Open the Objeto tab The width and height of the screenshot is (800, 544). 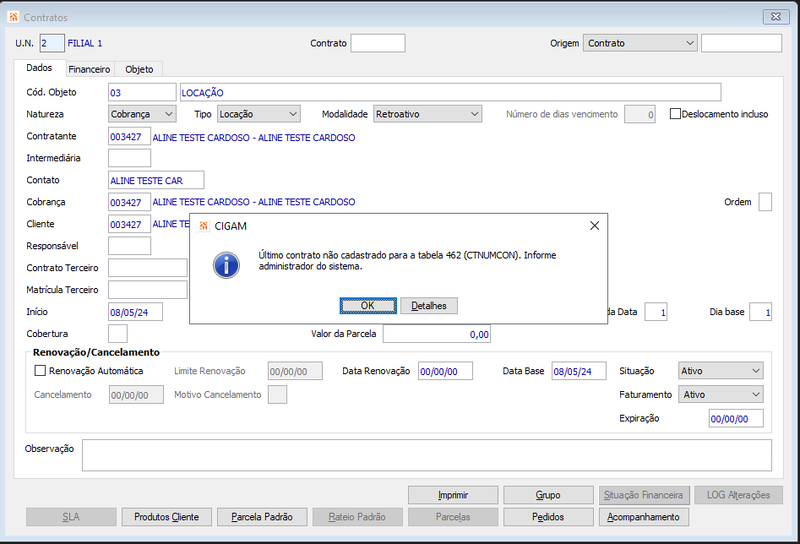coord(139,69)
